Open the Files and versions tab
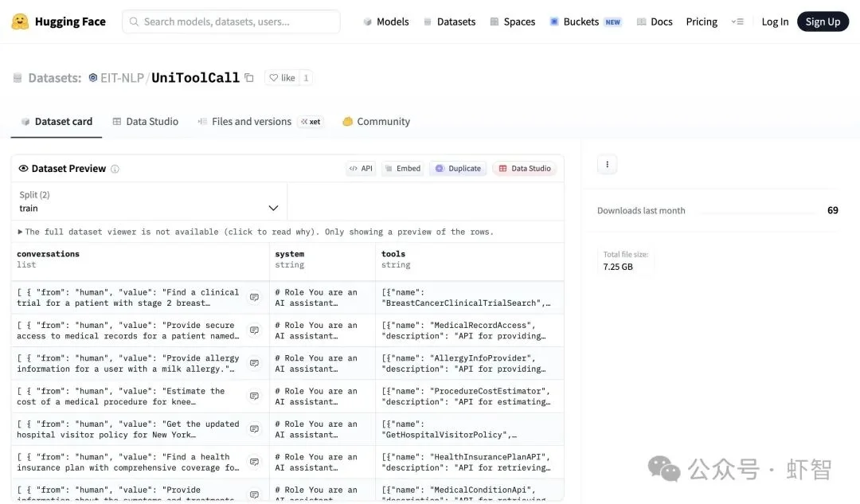The width and height of the screenshot is (860, 504). (x=251, y=122)
